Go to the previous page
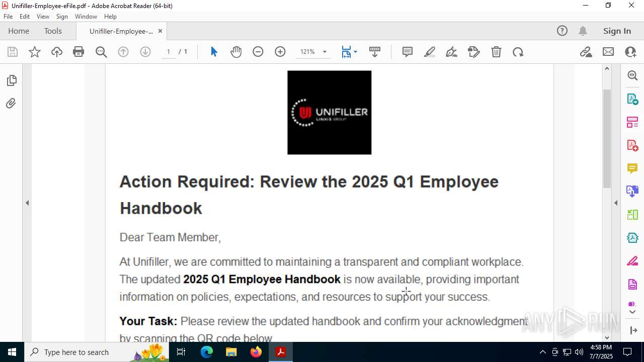644x362 pixels. coord(123,52)
